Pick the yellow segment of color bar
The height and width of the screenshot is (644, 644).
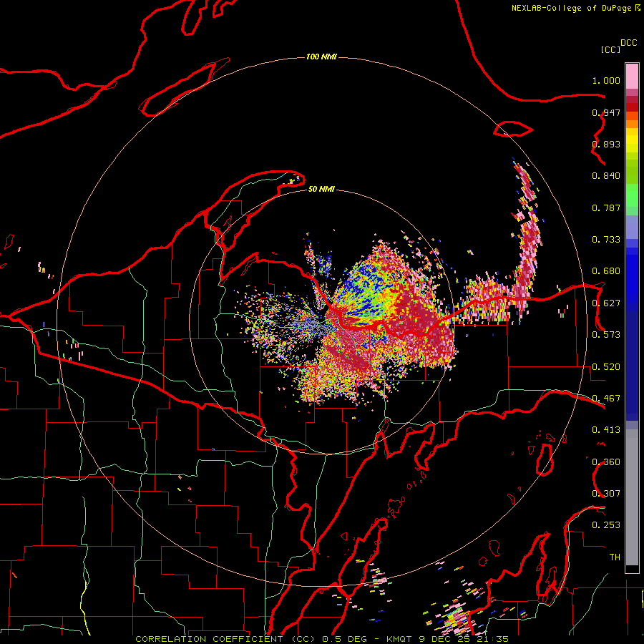(632, 140)
